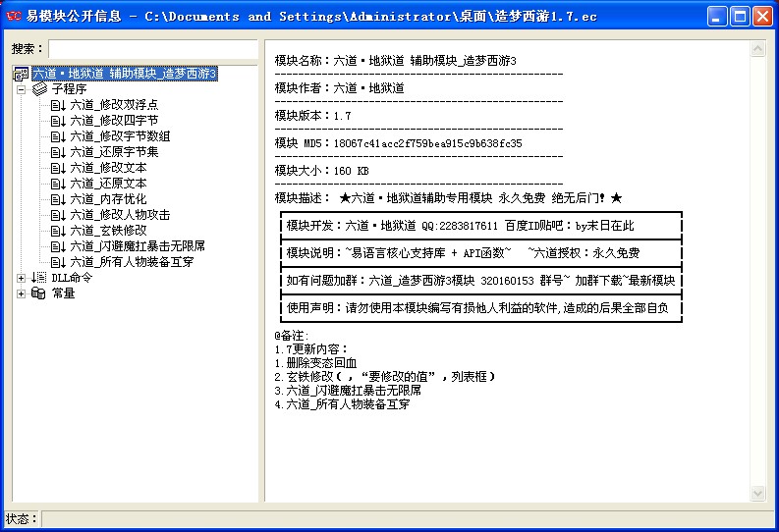Click the 子程序 stacked-pages icon
The width and height of the screenshot is (779, 532).
(39, 89)
